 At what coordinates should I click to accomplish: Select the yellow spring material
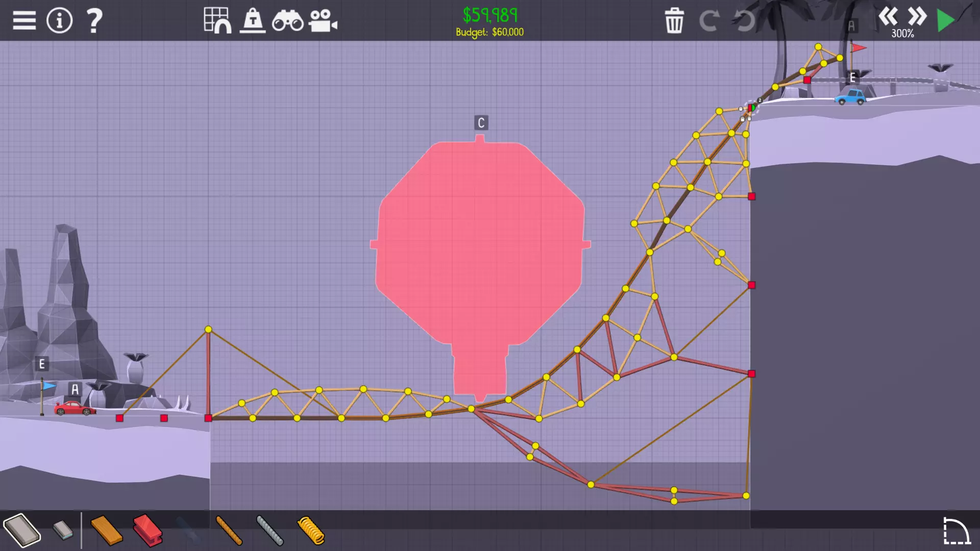[x=310, y=531]
